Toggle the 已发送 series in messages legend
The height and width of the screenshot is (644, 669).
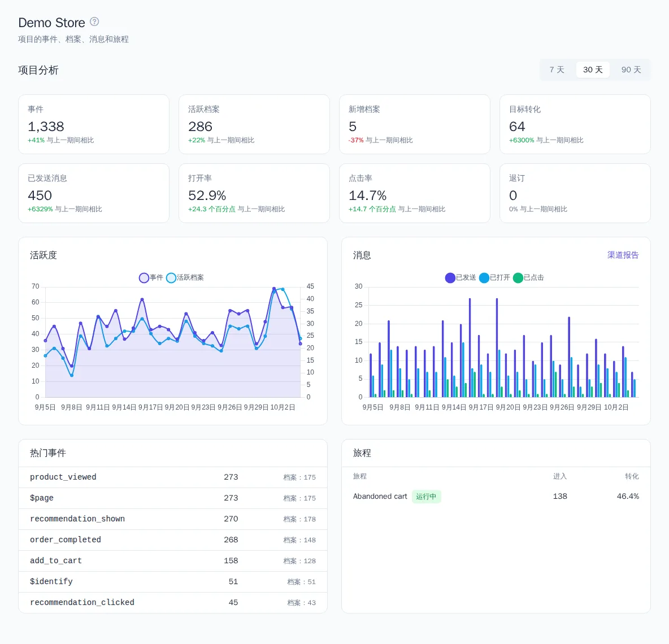[x=461, y=277]
